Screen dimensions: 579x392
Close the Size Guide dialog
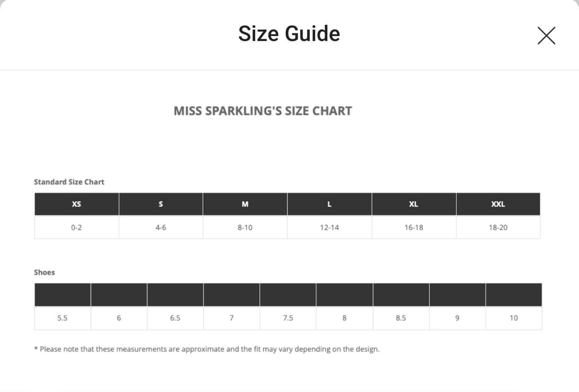546,36
